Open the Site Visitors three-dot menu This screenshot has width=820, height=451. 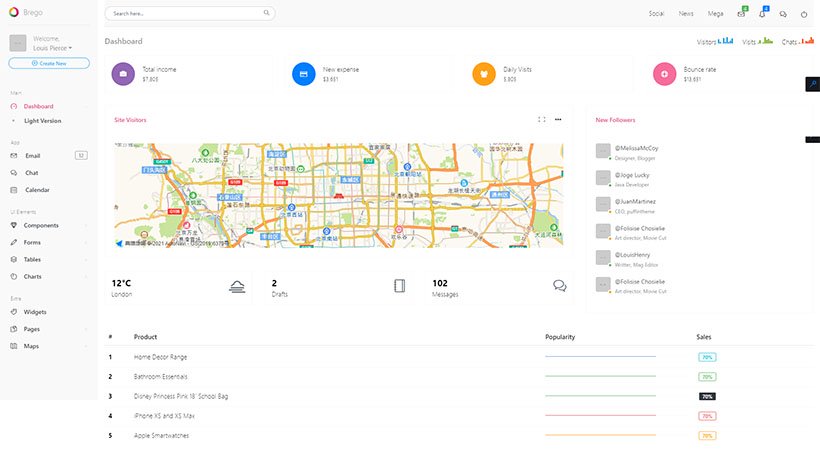pyautogui.click(x=558, y=120)
